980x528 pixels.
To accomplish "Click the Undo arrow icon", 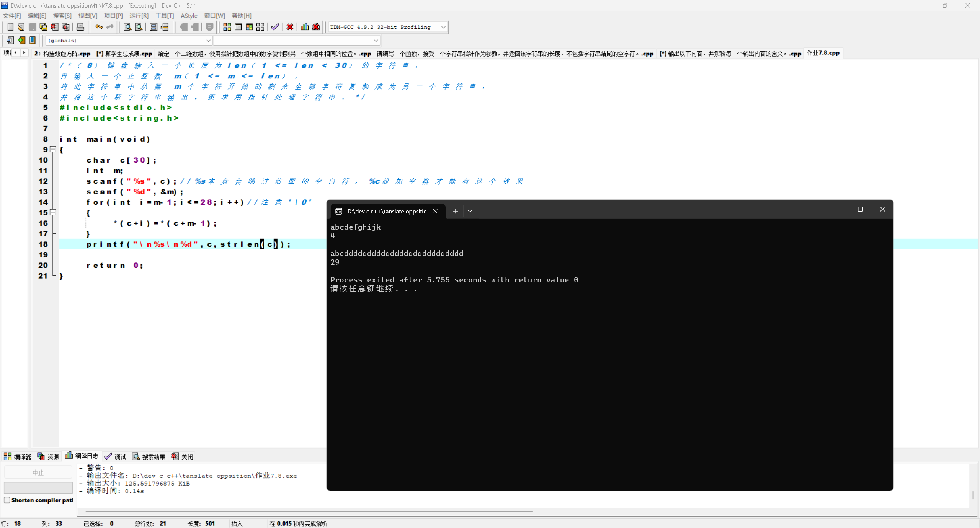I will pyautogui.click(x=99, y=27).
